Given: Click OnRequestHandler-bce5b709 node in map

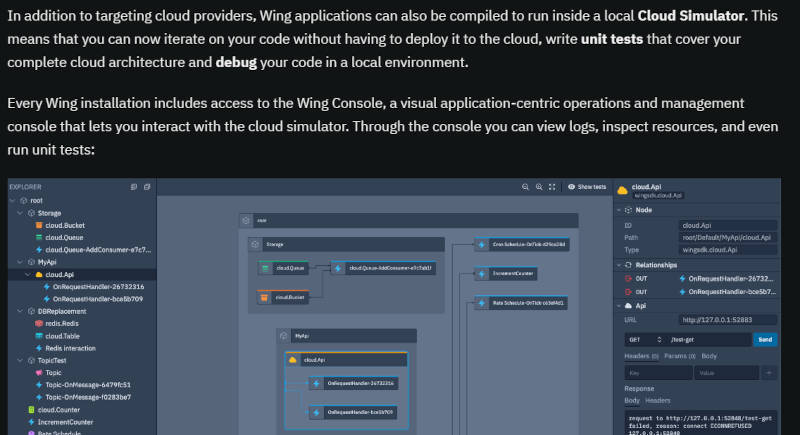Looking at the screenshot, I should pos(354,413).
